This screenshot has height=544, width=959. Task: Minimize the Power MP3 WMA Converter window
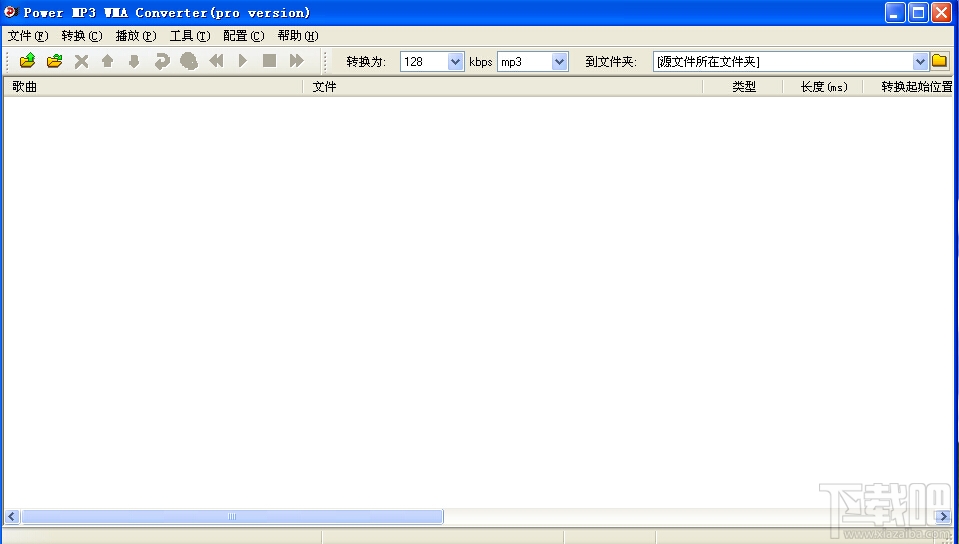(x=895, y=12)
